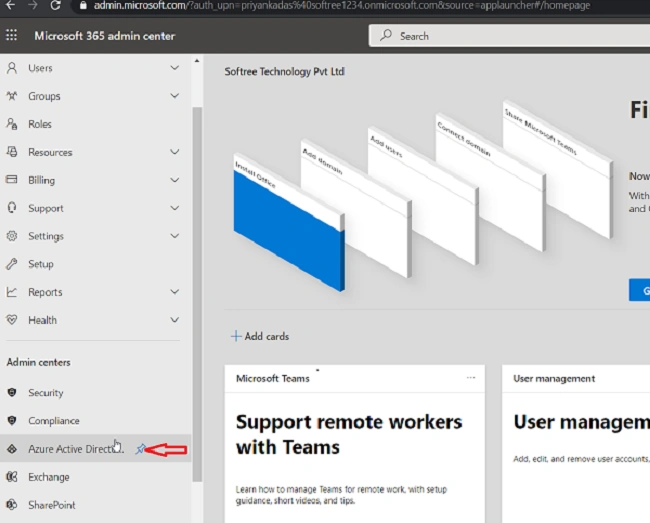The height and width of the screenshot is (523, 650).
Task: Open the Security admin center
Action: click(95, 392)
